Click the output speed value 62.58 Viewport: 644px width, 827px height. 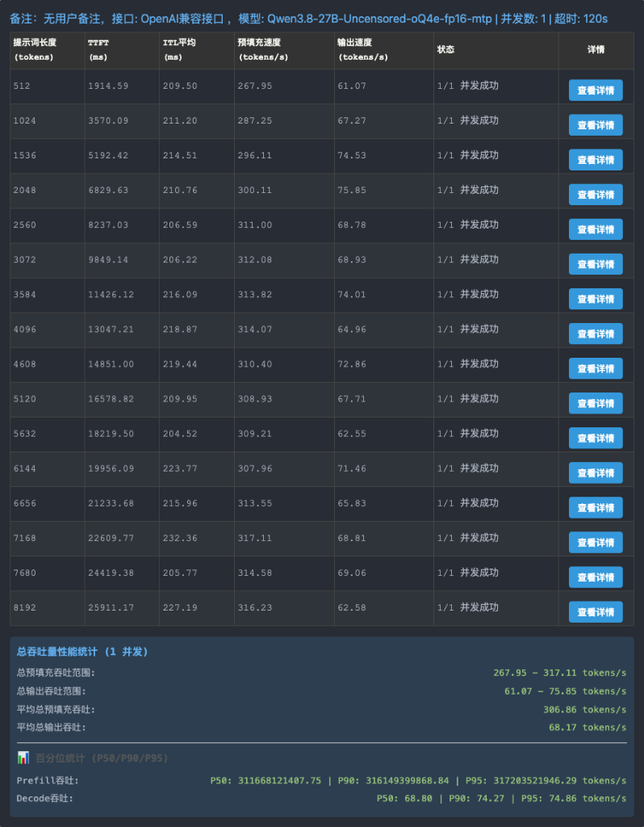352,608
